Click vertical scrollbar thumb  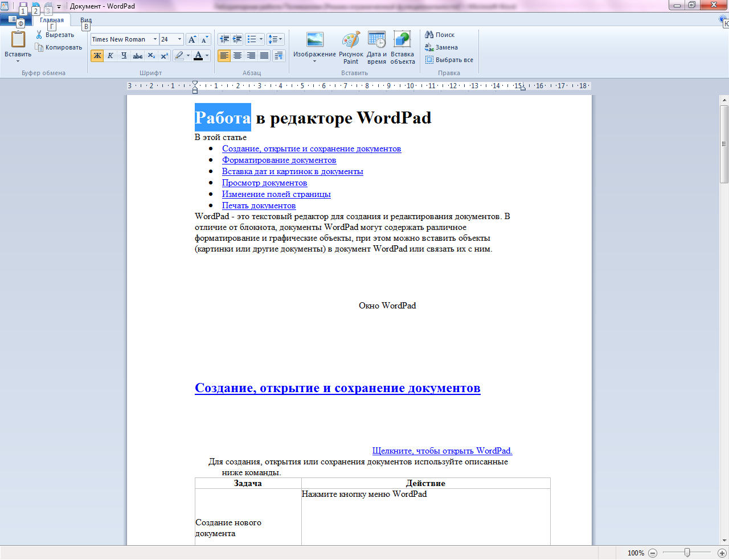click(724, 144)
